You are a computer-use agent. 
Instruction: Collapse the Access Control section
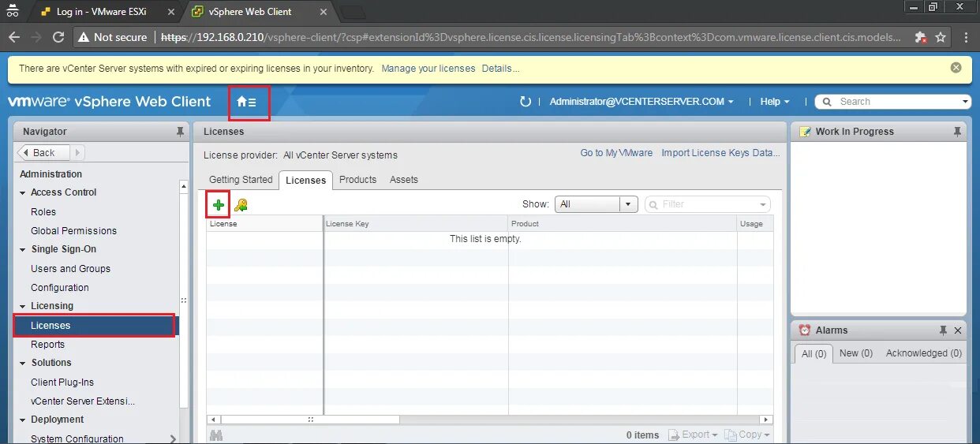[x=23, y=192]
